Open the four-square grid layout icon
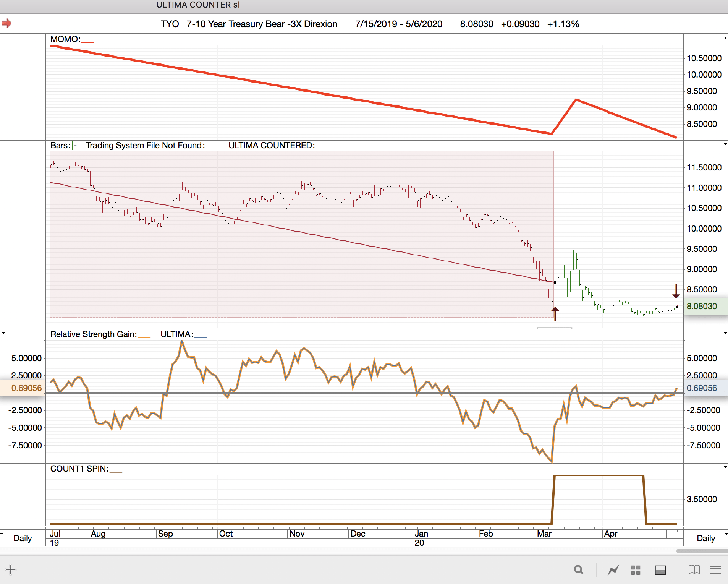The height and width of the screenshot is (584, 728). [x=636, y=570]
